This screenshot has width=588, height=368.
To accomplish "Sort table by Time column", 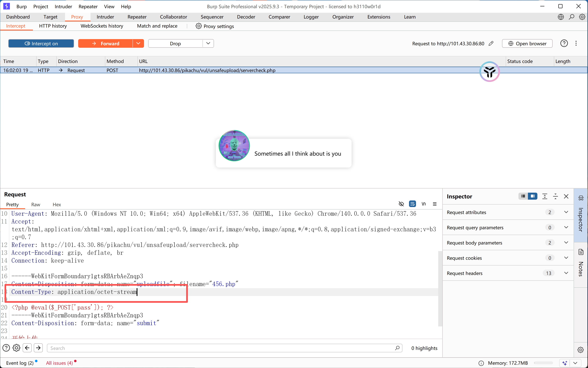I will [18, 61].
